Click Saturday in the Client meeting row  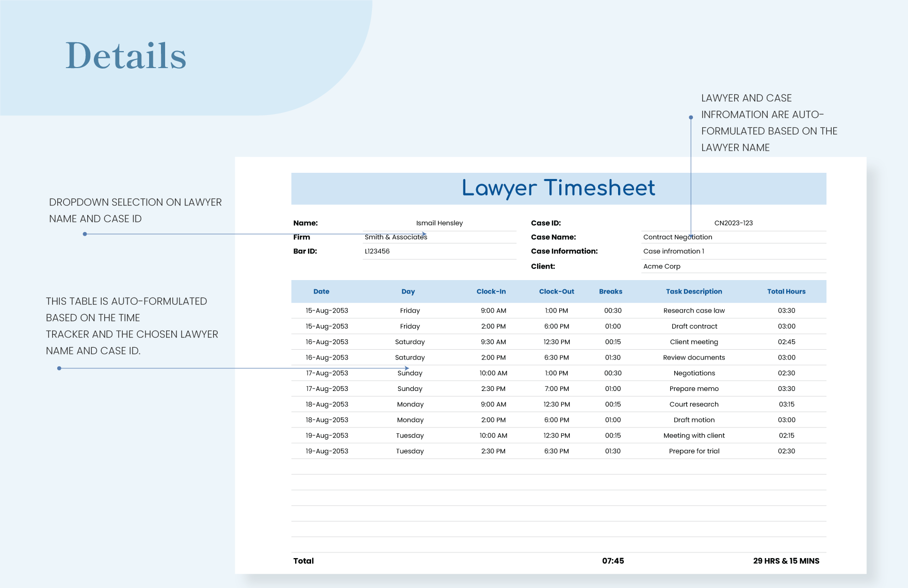[x=410, y=341]
